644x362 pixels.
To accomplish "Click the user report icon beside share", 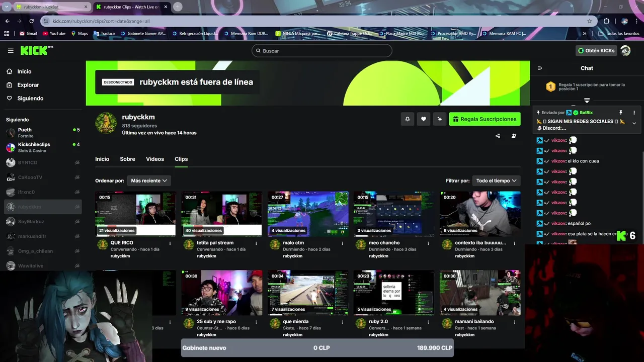I will coord(514,136).
